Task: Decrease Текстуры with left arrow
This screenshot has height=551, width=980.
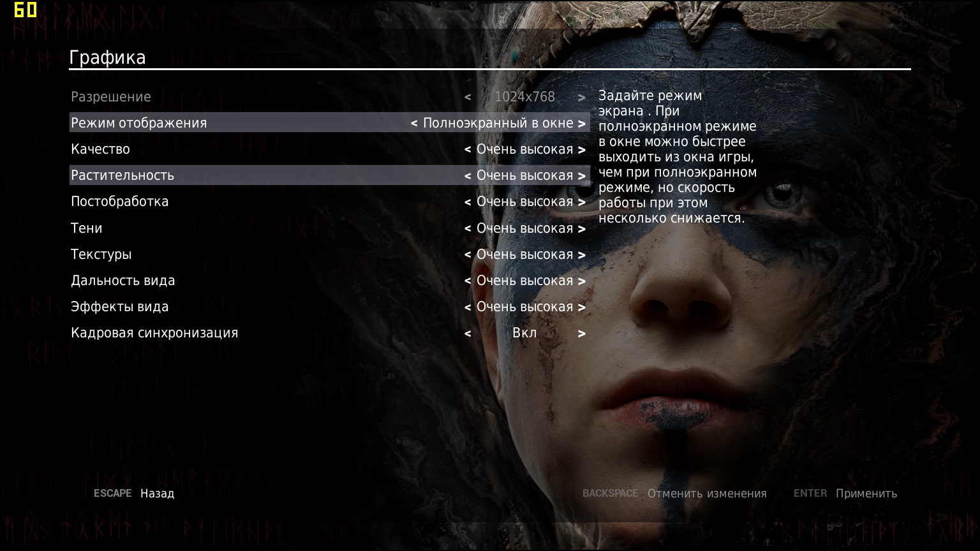Action: coord(468,255)
